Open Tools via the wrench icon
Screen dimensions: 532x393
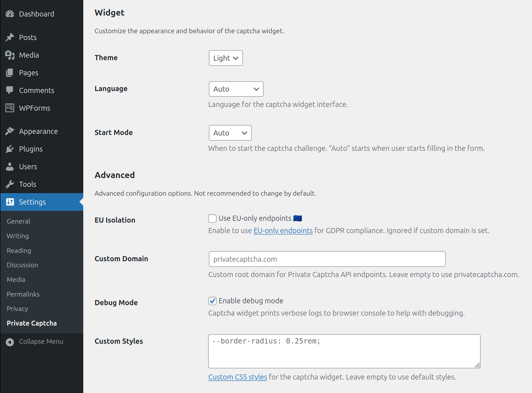10,184
